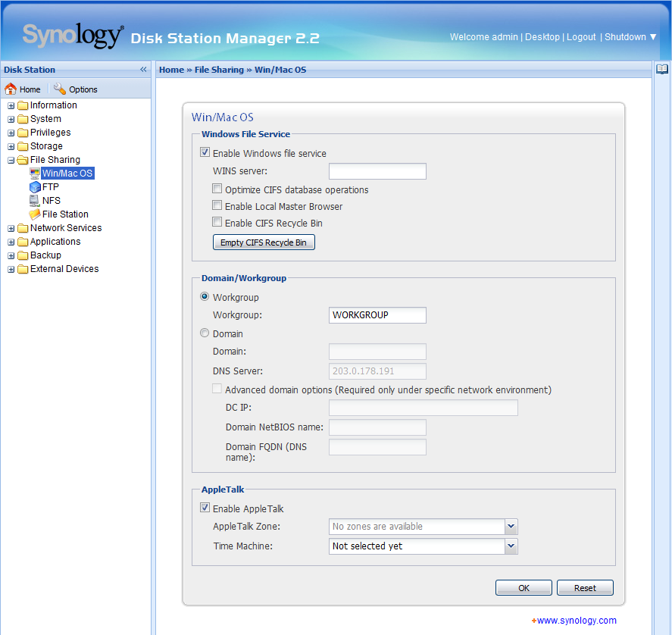Viewport: 672px width, 635px height.
Task: Click Welcome admin text in header
Action: [x=484, y=37]
